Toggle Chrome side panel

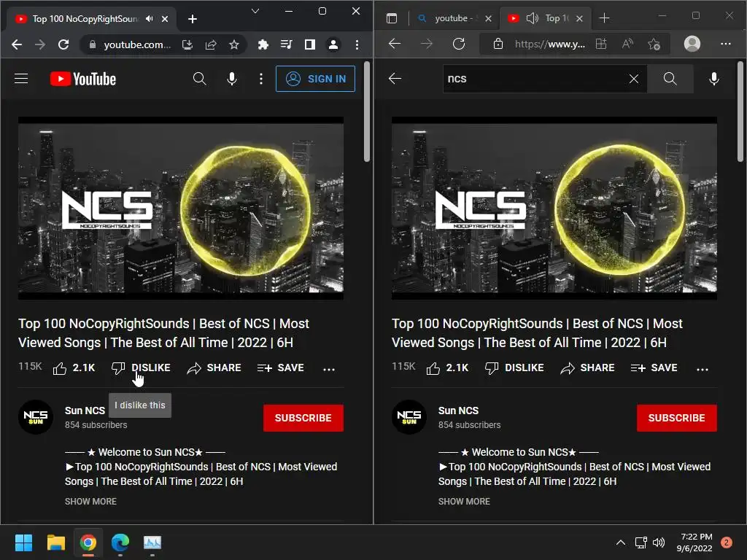pyautogui.click(x=310, y=44)
